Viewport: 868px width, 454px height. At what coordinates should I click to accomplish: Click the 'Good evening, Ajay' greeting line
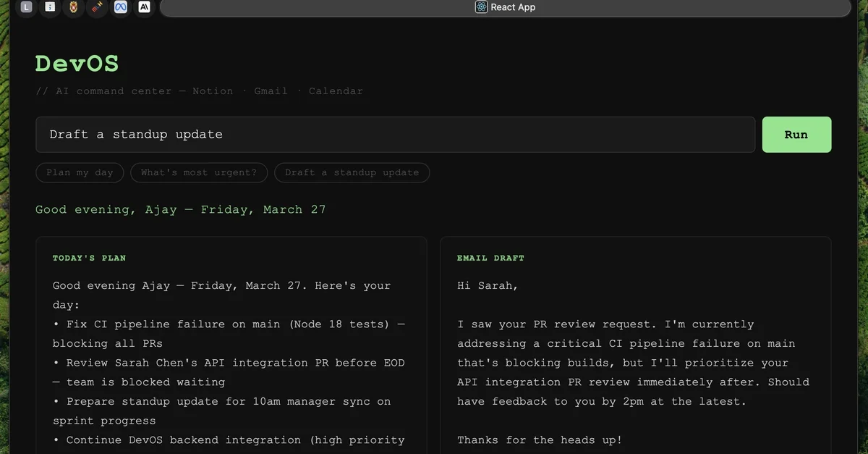180,209
